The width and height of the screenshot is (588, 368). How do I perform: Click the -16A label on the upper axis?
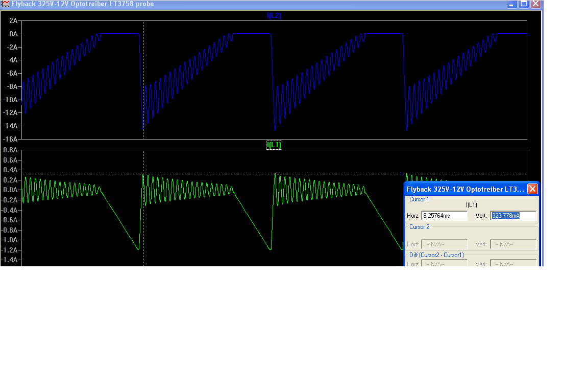pyautogui.click(x=10, y=139)
